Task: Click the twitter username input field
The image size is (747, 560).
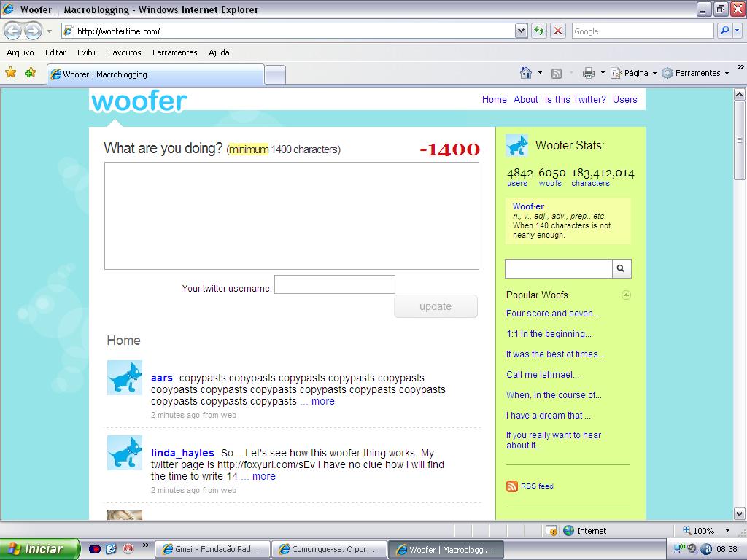Action: pyautogui.click(x=334, y=284)
